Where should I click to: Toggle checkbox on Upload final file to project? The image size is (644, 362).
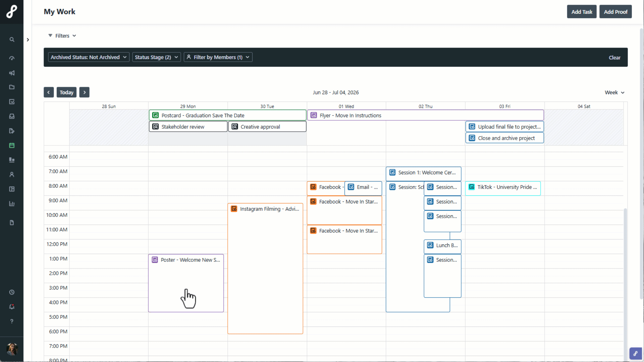472,127
